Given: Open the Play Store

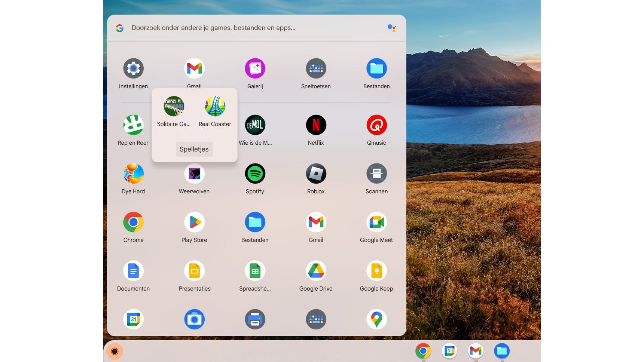Looking at the screenshot, I should click(194, 222).
